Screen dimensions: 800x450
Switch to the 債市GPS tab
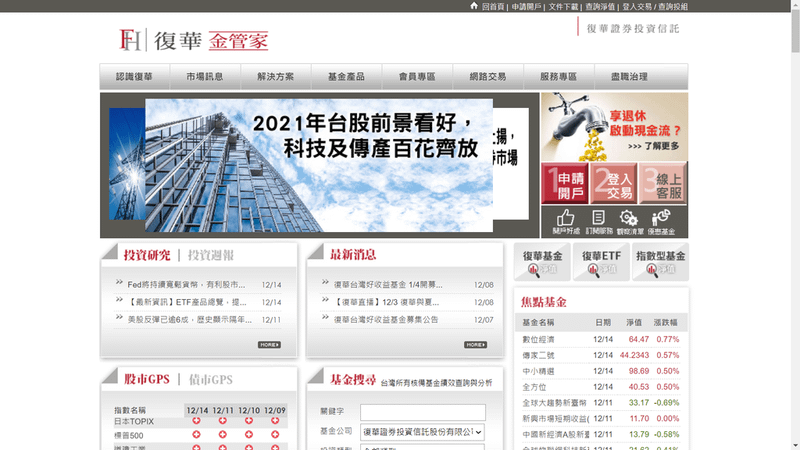[x=211, y=380]
